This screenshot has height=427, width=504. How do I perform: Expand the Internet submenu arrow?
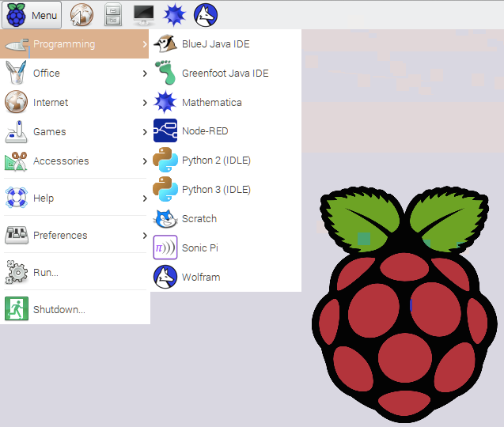[145, 103]
